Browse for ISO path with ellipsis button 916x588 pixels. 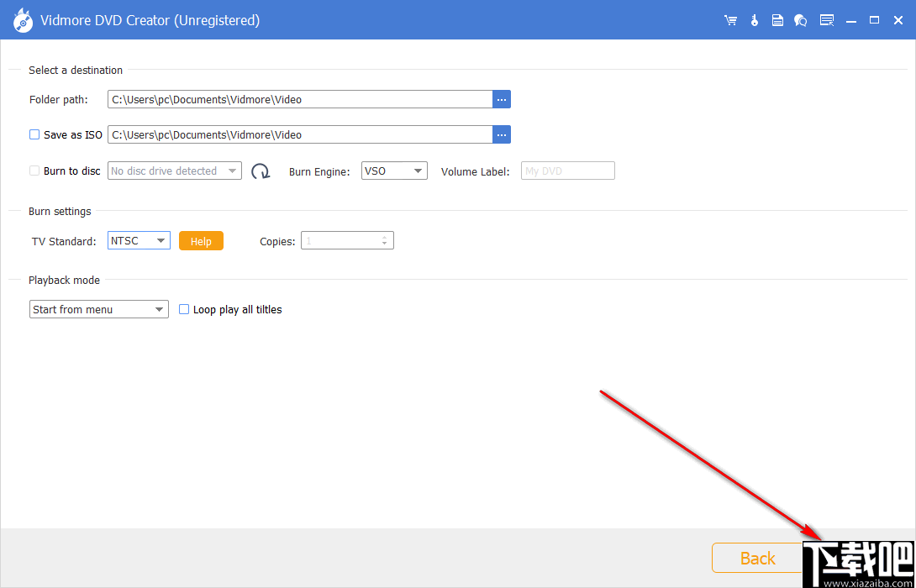[502, 134]
